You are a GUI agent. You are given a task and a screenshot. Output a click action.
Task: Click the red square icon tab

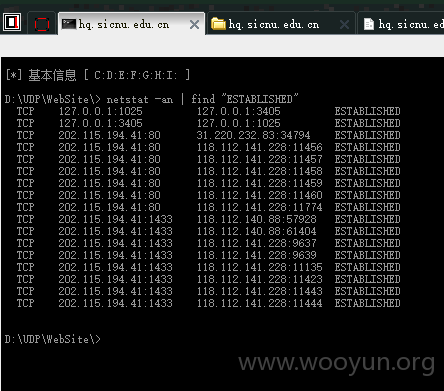(42, 24)
